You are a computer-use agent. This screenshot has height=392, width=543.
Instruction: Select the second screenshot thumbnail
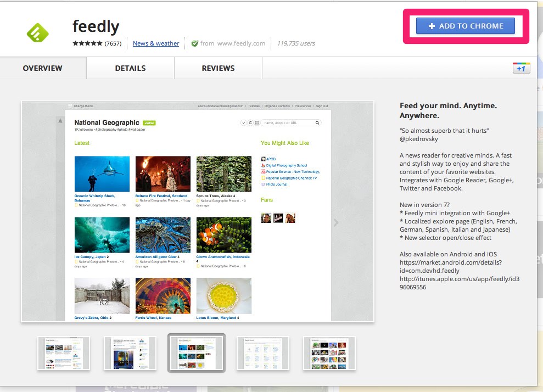pyautogui.click(x=130, y=353)
